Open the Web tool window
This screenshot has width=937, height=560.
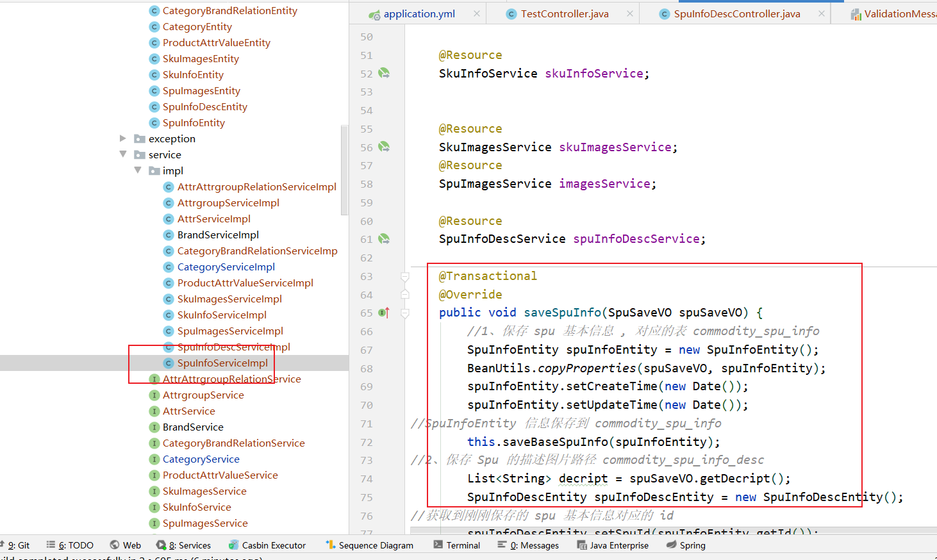pyautogui.click(x=125, y=545)
